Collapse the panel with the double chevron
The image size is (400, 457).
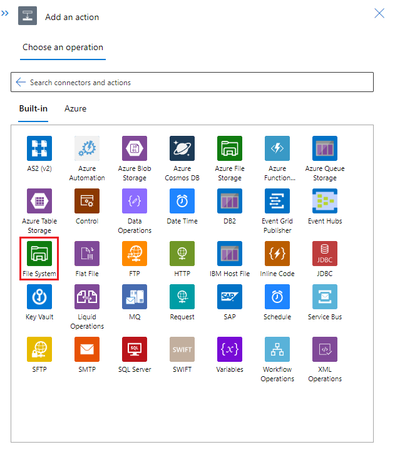pos(5,13)
